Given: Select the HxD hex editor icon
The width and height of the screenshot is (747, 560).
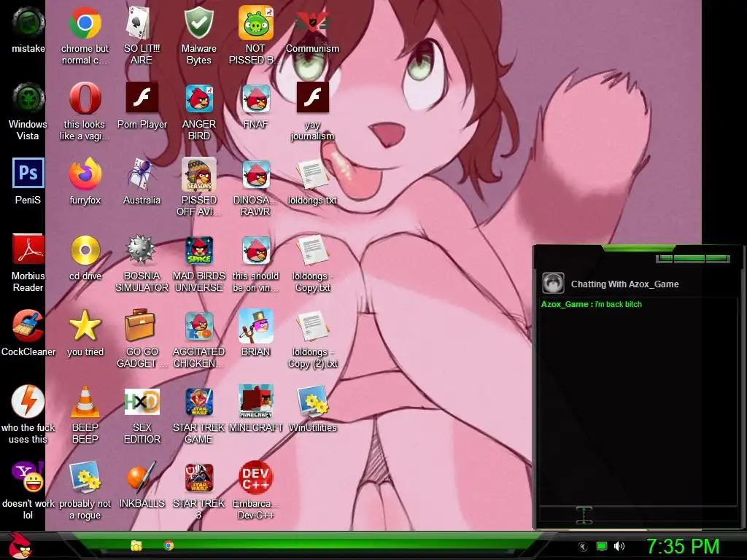Looking at the screenshot, I should pyautogui.click(x=142, y=401).
